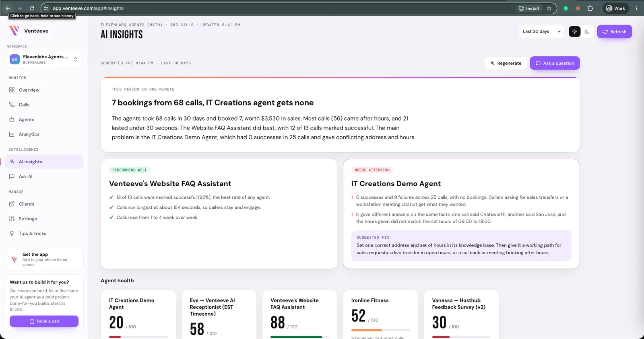Image resolution: width=644 pixels, height=339 pixels.
Task: Click the browser back arrow
Action: [x=8, y=8]
